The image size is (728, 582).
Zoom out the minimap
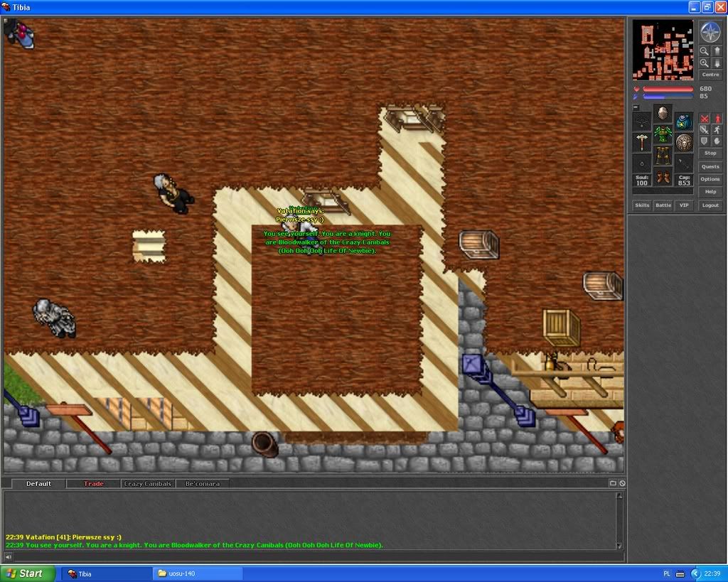coord(705,51)
